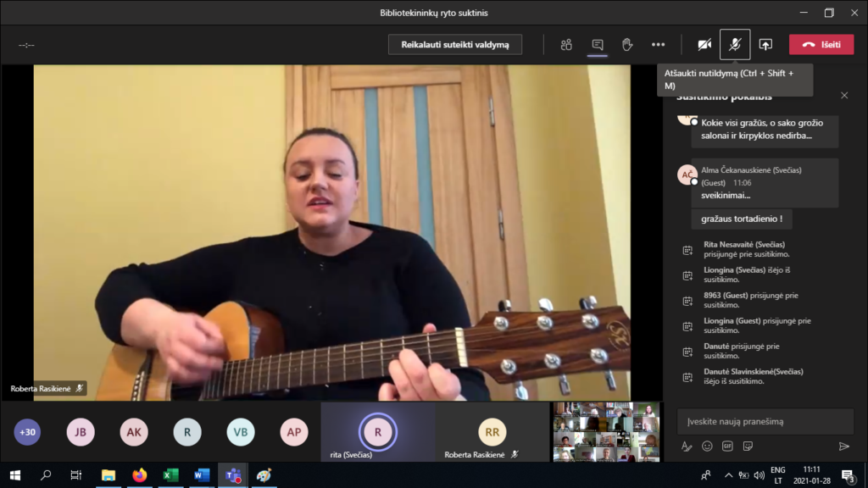The image size is (868, 488).
Task: Show hidden system tray icons
Action: click(x=727, y=475)
